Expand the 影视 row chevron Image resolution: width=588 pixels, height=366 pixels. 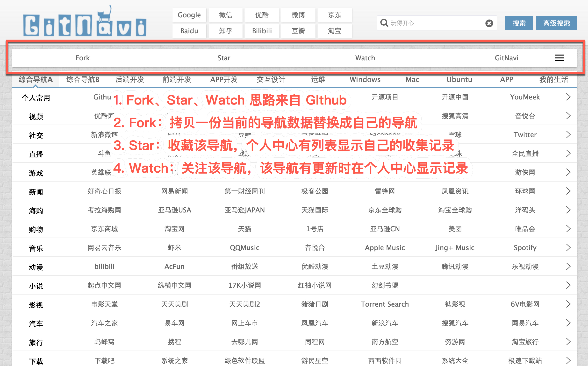[x=568, y=304]
